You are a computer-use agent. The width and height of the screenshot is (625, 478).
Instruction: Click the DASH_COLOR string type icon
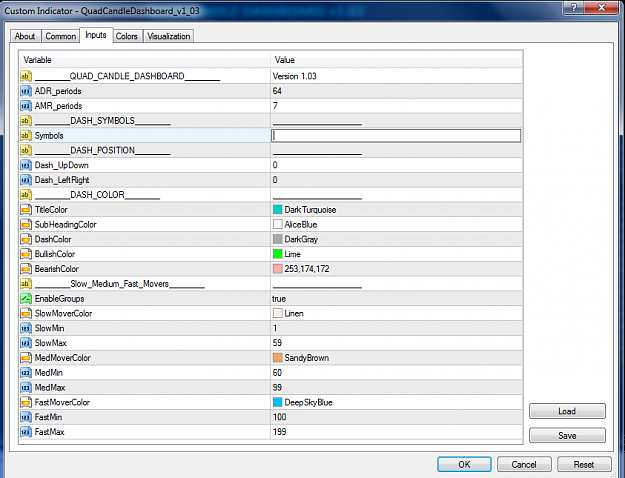coord(26,195)
